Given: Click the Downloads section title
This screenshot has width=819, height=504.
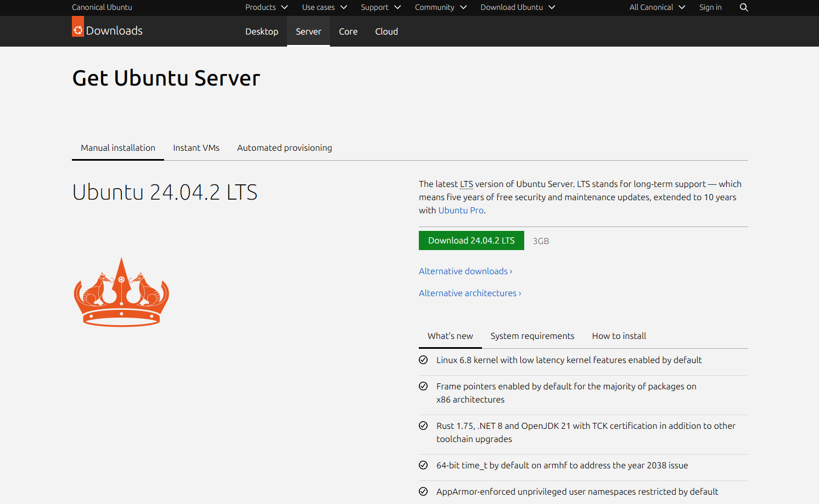Looking at the screenshot, I should coord(114,31).
